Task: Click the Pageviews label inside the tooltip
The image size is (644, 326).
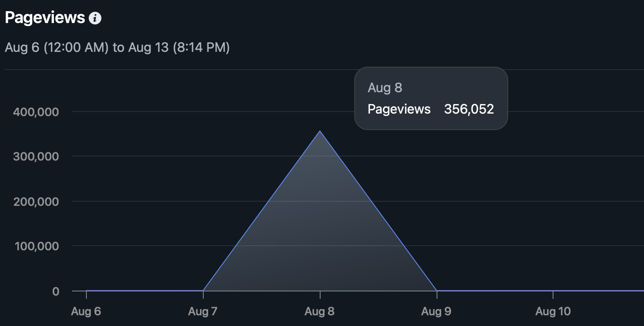Action: pos(399,109)
